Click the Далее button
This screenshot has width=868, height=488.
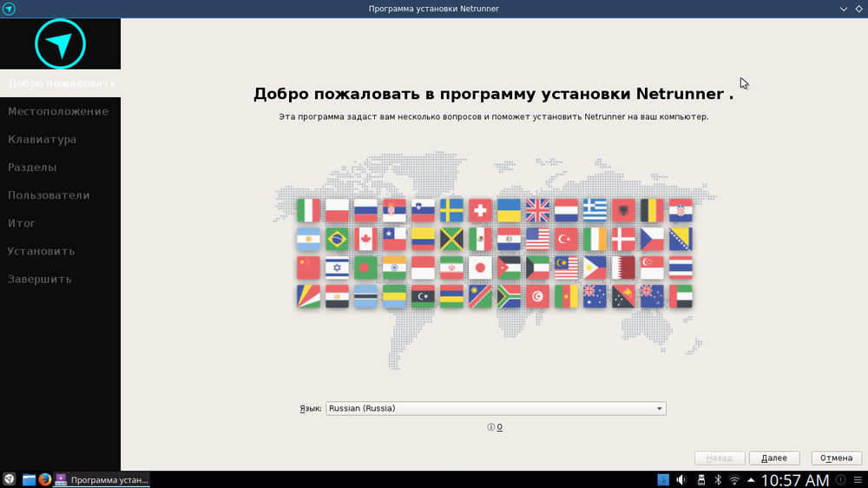[x=774, y=458]
